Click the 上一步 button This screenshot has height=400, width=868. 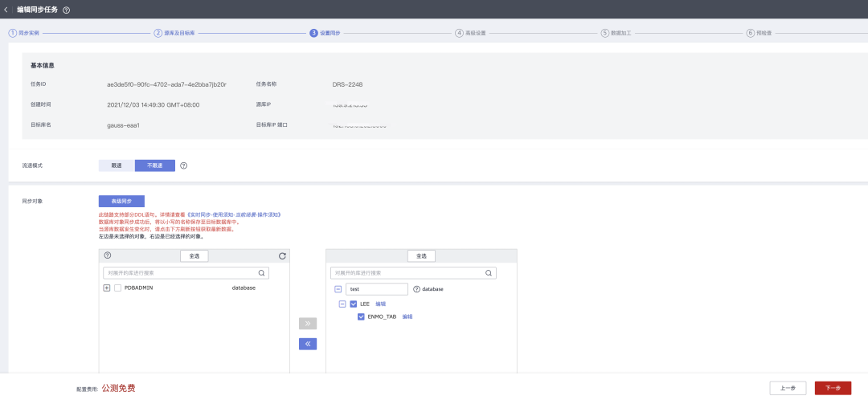[x=788, y=388]
